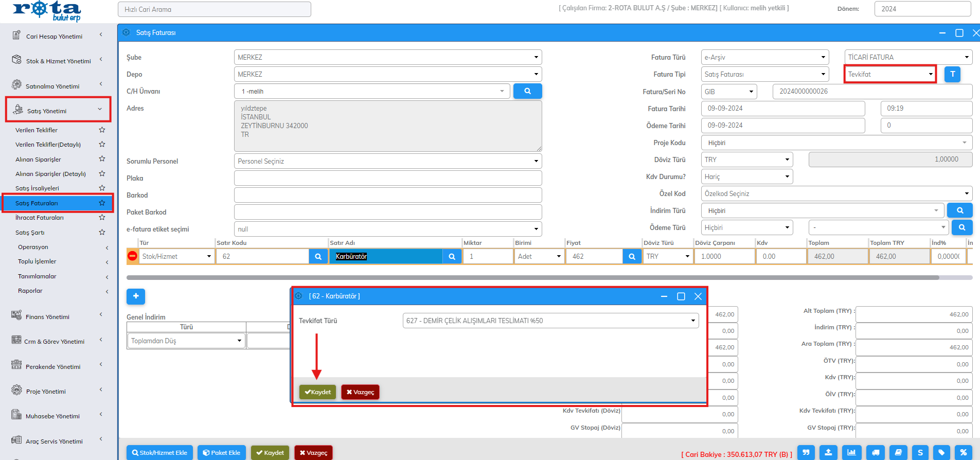This screenshot has width=980, height=460.
Task: Click the blue T button beside Tevkifat
Action: click(x=952, y=74)
